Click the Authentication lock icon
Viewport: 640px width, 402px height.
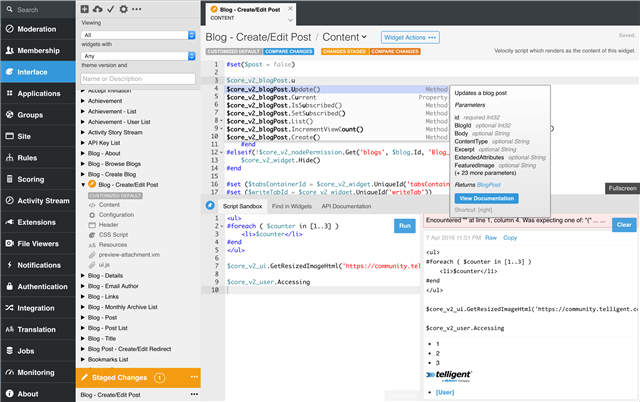(x=9, y=286)
